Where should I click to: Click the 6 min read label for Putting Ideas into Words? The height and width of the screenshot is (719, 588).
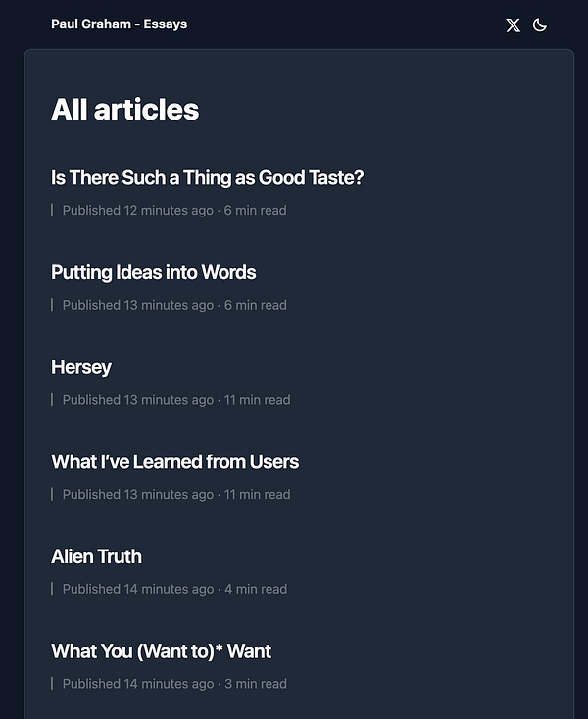[256, 305]
